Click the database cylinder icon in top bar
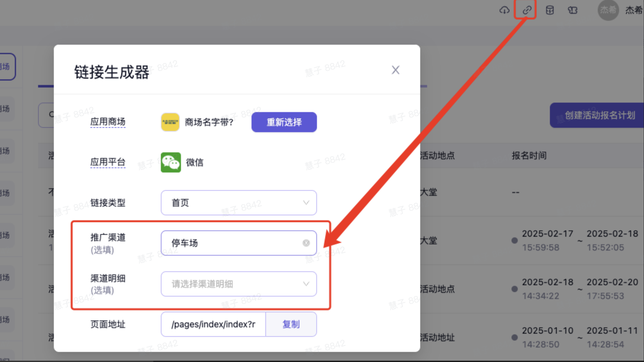This screenshot has height=362, width=644. [x=550, y=10]
